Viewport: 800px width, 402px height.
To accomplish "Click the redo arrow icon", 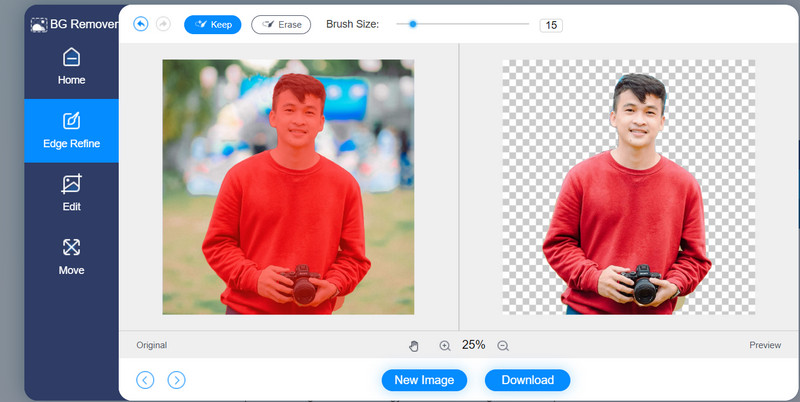I will 163,24.
